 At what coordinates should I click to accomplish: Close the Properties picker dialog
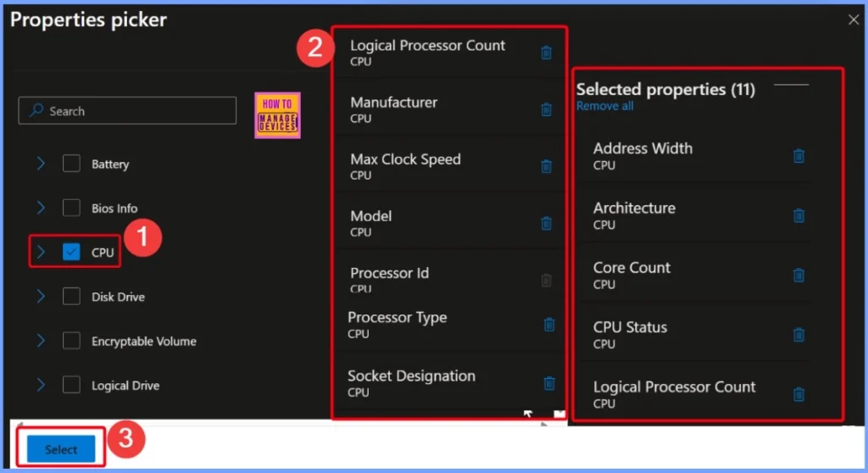pos(854,20)
